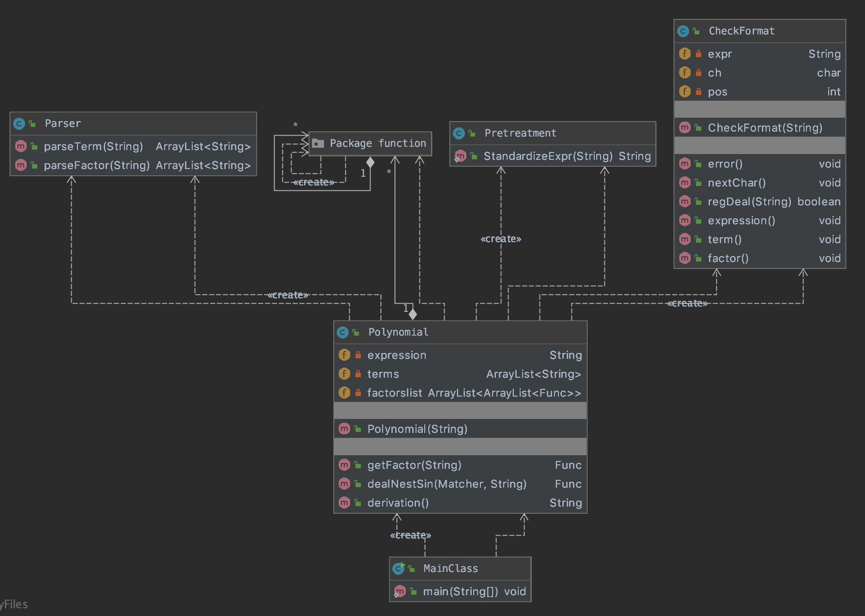Click the terms field name in Polynomial
This screenshot has width=865, height=616.
(x=383, y=374)
